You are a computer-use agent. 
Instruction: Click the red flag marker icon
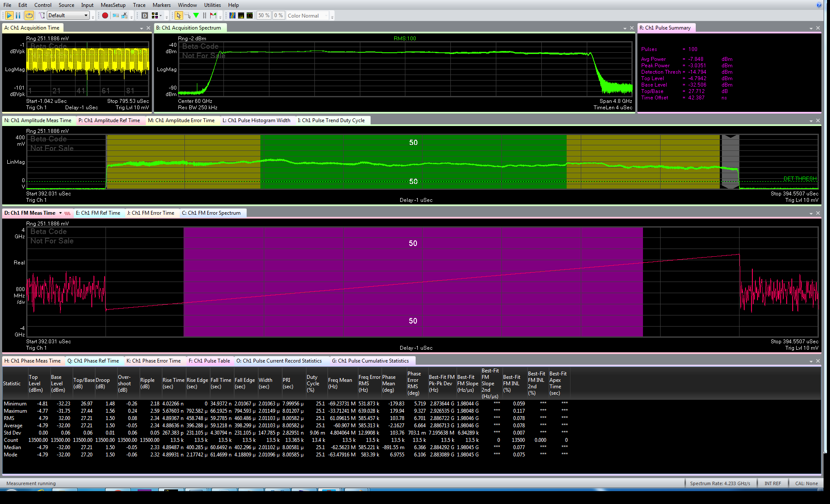click(x=213, y=15)
